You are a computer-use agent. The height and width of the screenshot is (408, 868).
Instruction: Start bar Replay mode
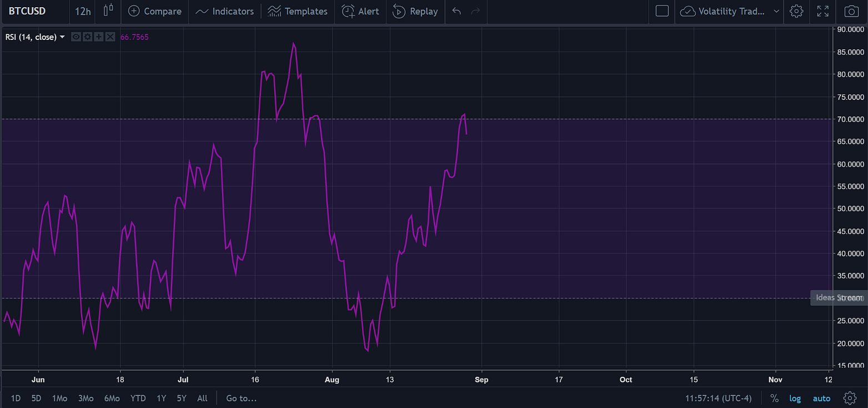(x=415, y=11)
